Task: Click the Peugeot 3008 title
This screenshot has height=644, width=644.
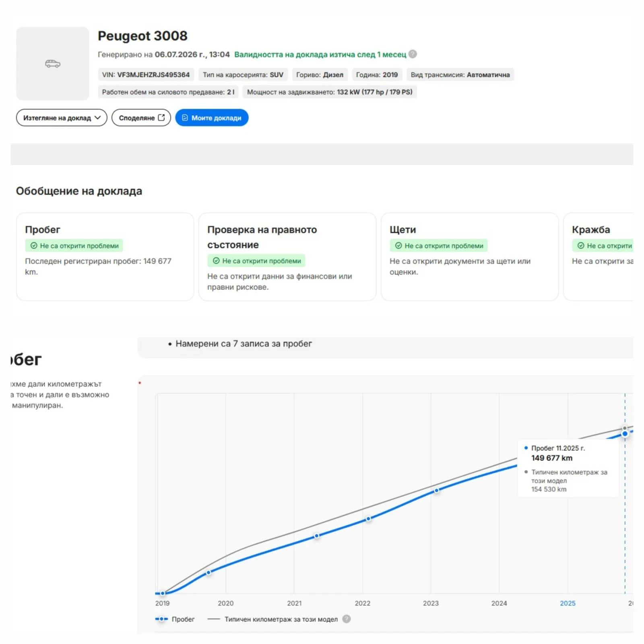Action: click(142, 36)
